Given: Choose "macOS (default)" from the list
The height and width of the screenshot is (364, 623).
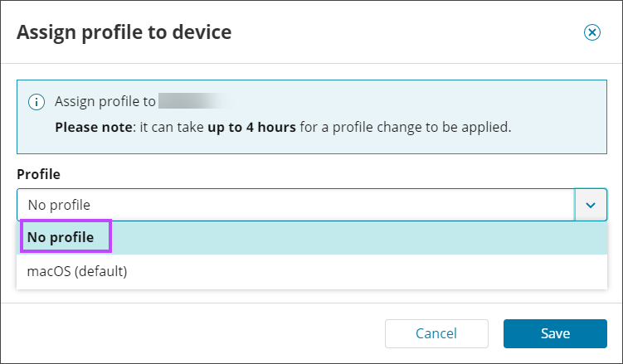Looking at the screenshot, I should click(77, 271).
